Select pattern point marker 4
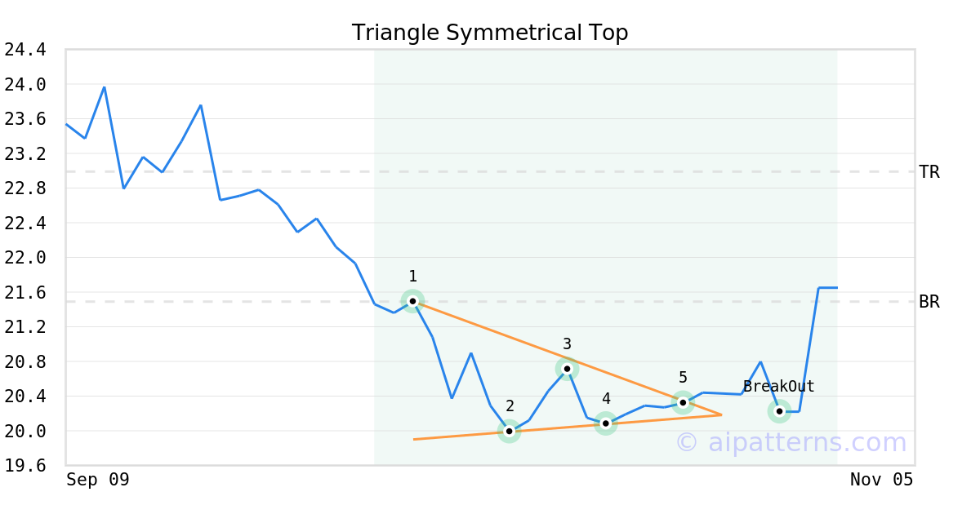 [x=605, y=423]
